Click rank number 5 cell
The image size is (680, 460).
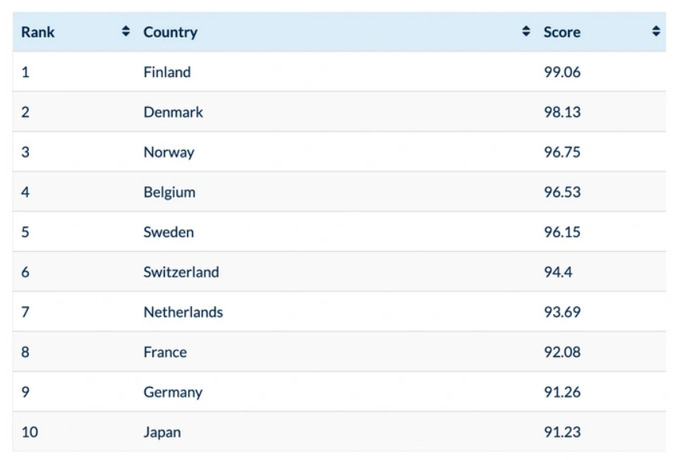25,232
